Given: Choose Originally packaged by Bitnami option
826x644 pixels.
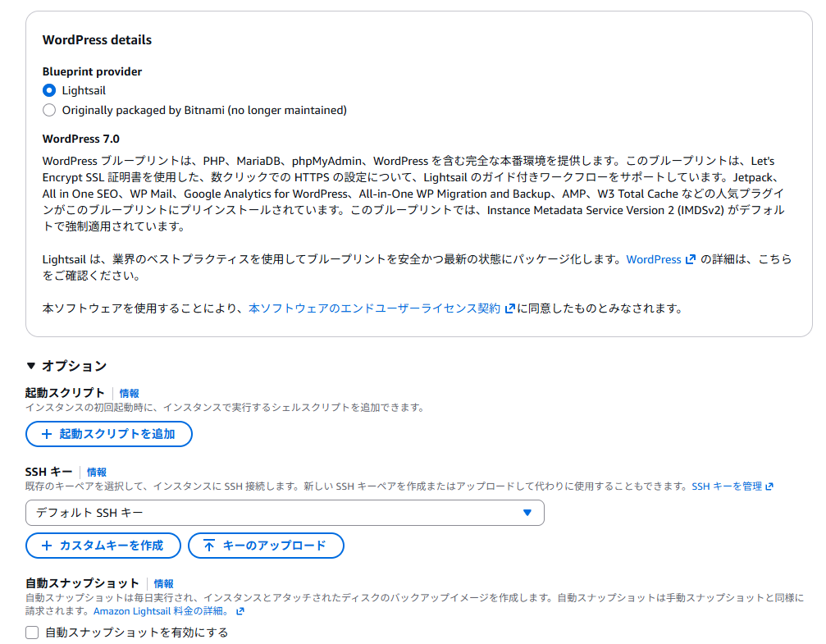Looking at the screenshot, I should click(49, 110).
